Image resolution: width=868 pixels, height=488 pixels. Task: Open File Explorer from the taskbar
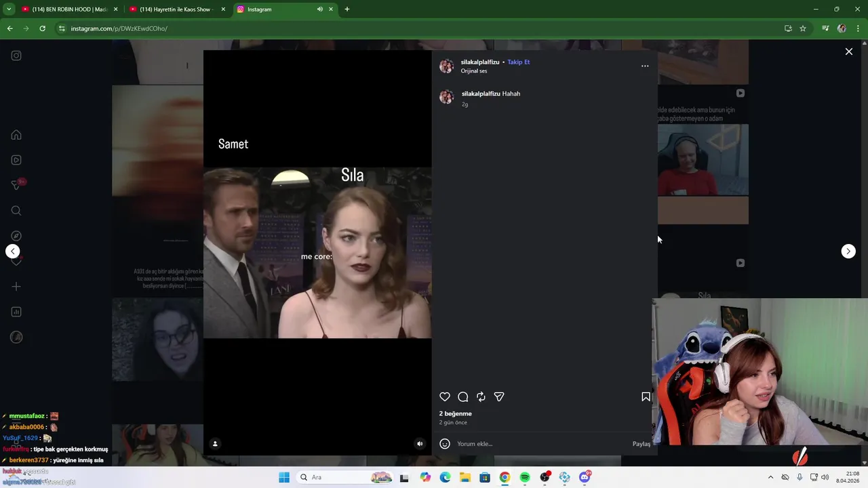coord(465,477)
